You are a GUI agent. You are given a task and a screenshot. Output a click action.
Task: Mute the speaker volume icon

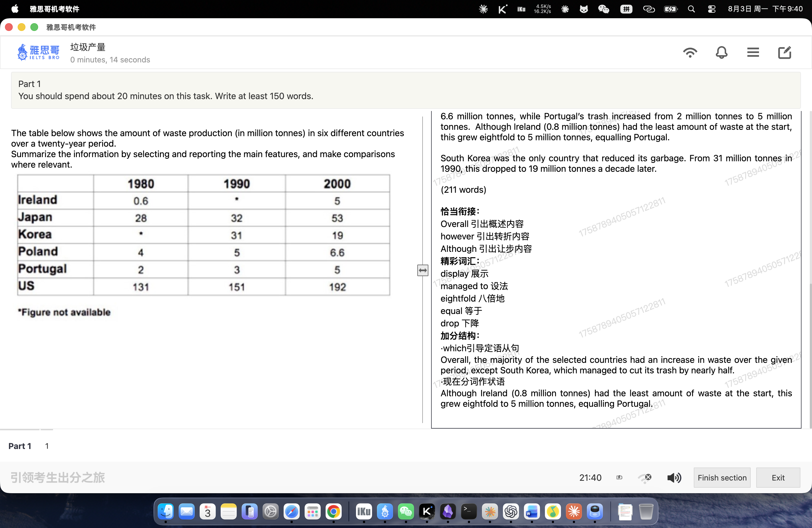tap(674, 477)
